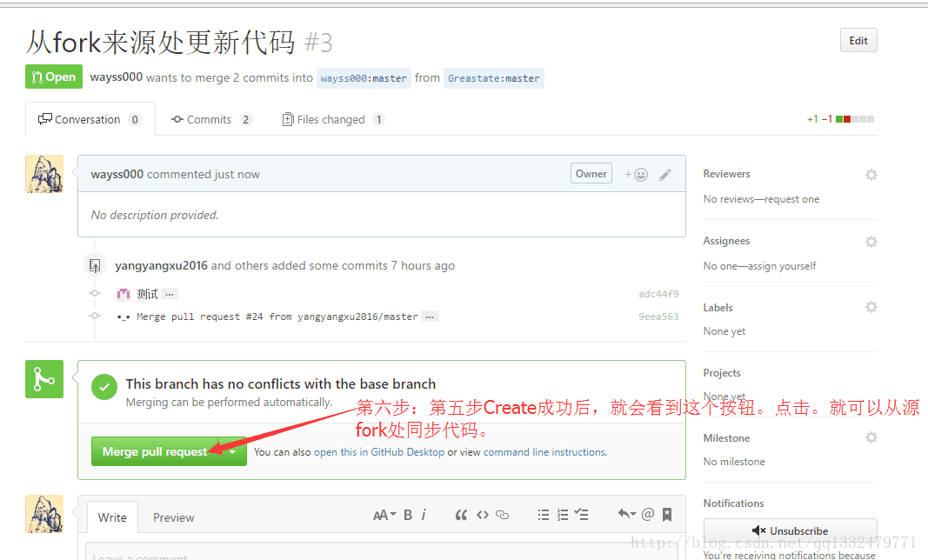Open text size AA dropdown
928x560 pixels.
pyautogui.click(x=384, y=515)
